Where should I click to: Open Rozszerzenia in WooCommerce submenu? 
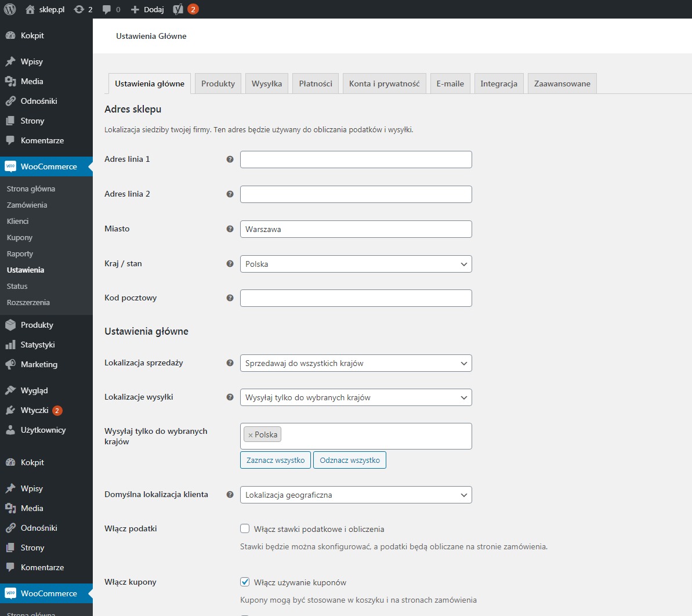(x=28, y=302)
